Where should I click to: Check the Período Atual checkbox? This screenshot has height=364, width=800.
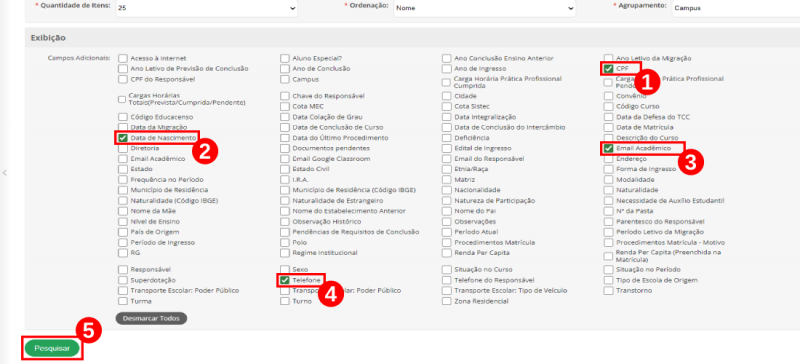[446, 232]
